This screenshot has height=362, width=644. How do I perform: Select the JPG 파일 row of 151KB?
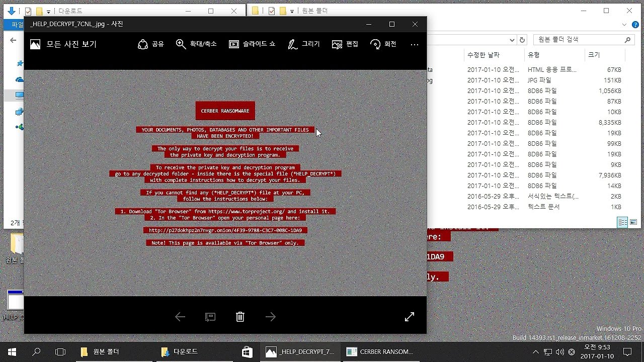[x=526, y=80]
